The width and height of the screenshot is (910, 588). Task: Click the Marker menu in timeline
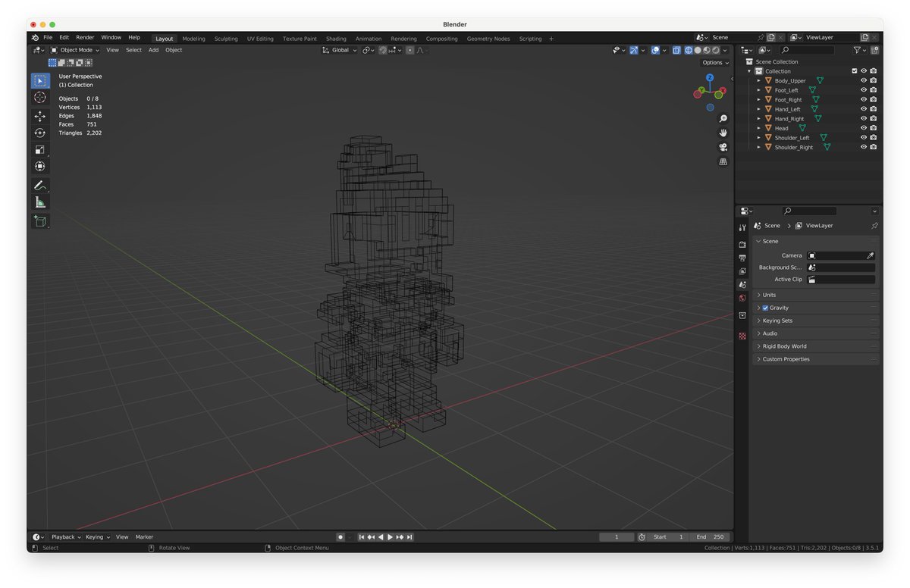click(144, 537)
